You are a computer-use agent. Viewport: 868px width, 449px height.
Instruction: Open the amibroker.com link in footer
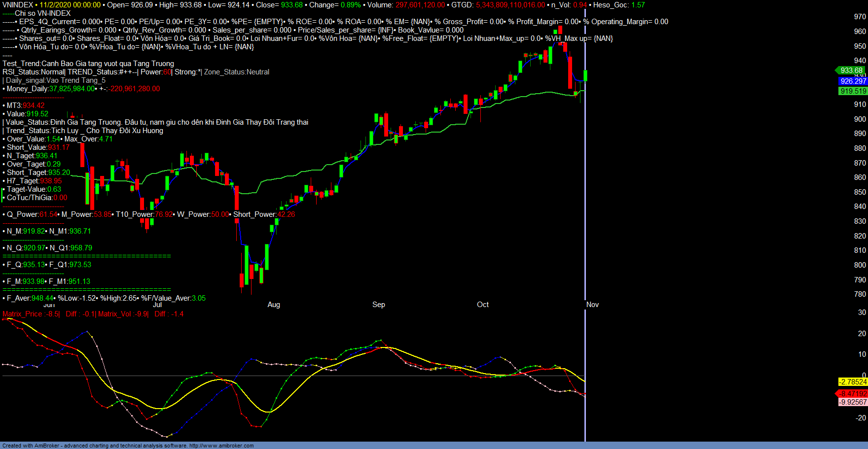pyautogui.click(x=221, y=446)
